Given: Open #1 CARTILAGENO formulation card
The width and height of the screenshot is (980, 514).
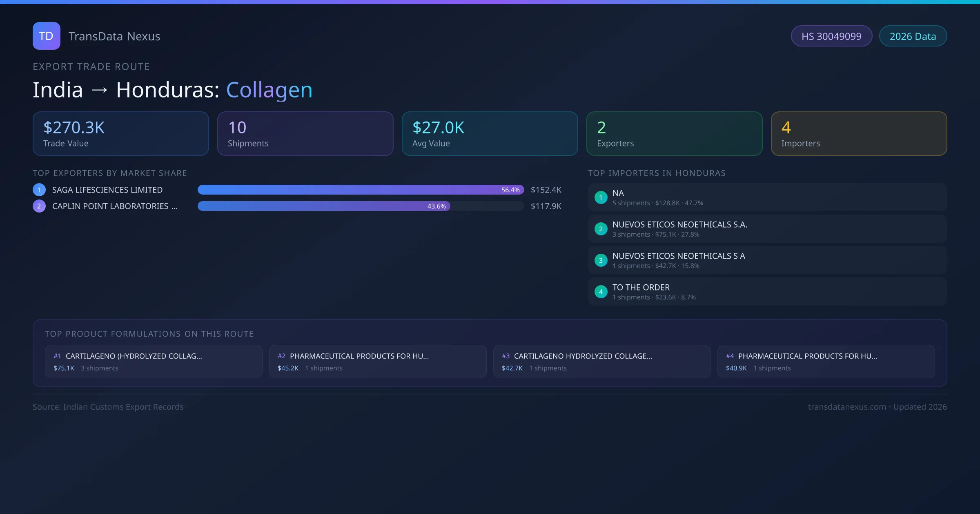Looking at the screenshot, I should (x=154, y=361).
